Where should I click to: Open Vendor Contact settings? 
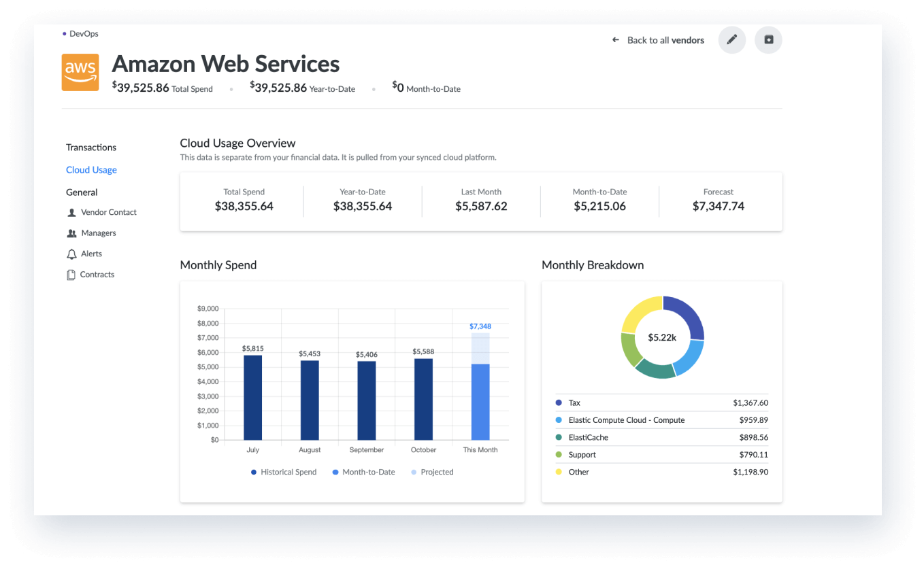[109, 212]
